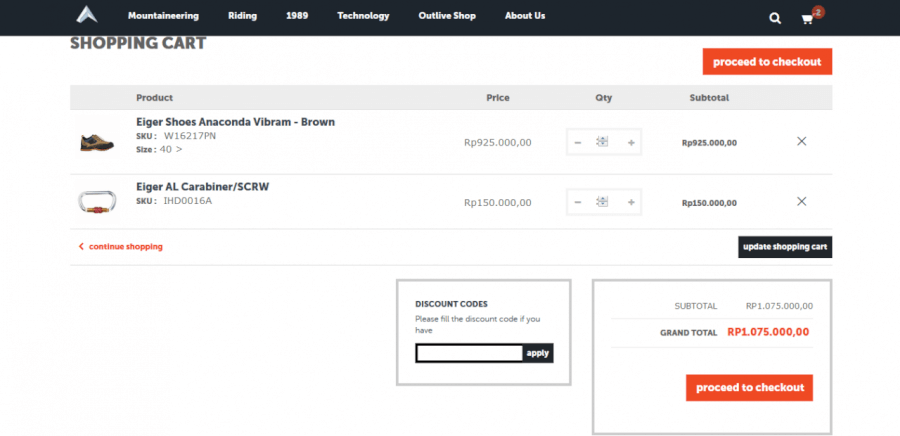The width and height of the screenshot is (900, 436).
Task: Apply the discount code
Action: coord(538,353)
